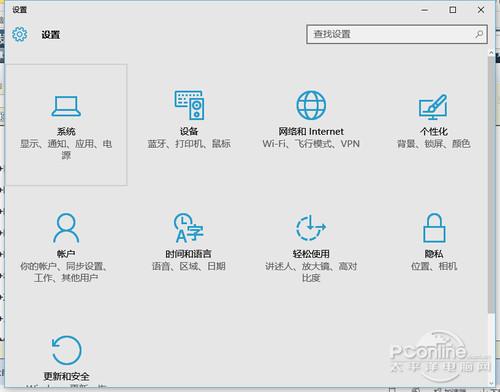Open the 网络和 Internet globe icon
This screenshot has height=392, width=500.
point(311,105)
